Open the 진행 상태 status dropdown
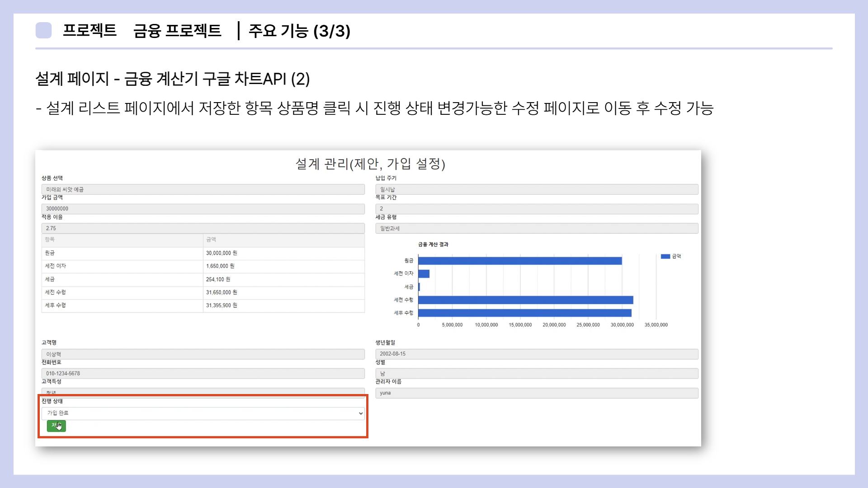Image resolution: width=868 pixels, height=488 pixels. tap(203, 413)
